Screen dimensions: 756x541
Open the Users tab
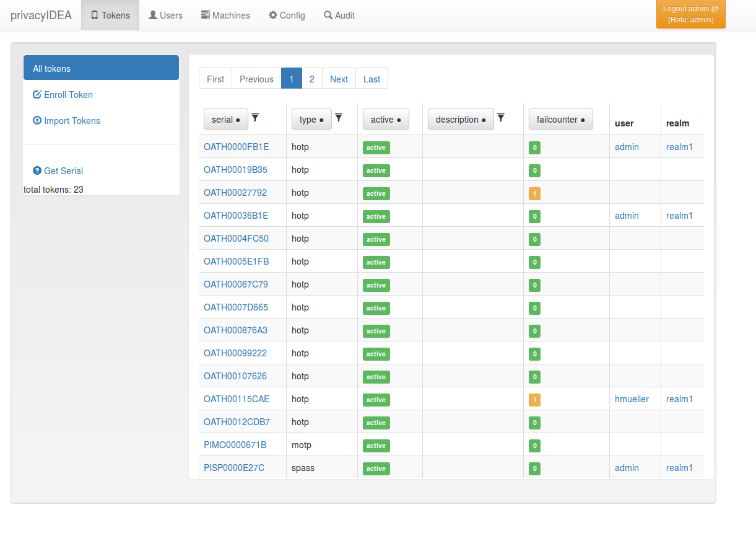[x=165, y=15]
